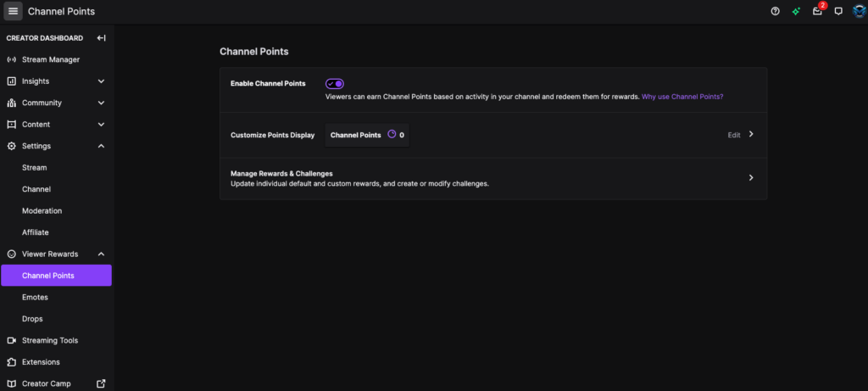Collapse the Viewer Rewards section
Screen dimensions: 868x391
pos(102,254)
